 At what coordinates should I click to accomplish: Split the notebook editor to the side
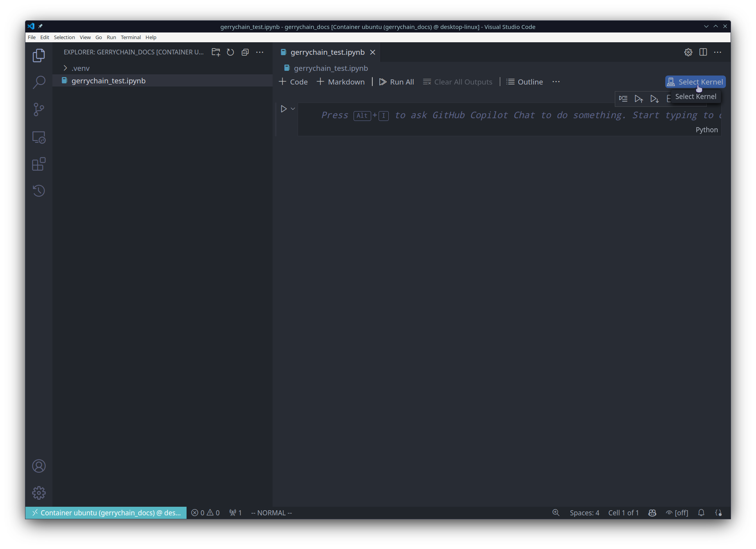(703, 52)
